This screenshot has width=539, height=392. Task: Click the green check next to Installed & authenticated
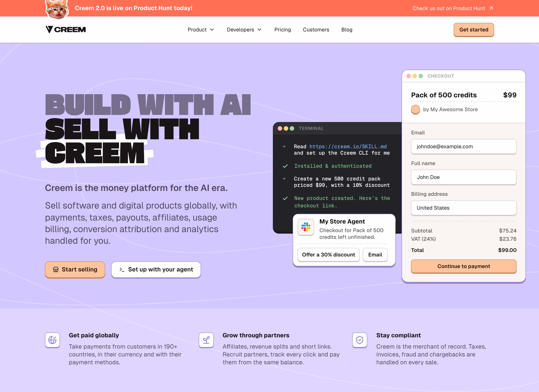[285, 166]
